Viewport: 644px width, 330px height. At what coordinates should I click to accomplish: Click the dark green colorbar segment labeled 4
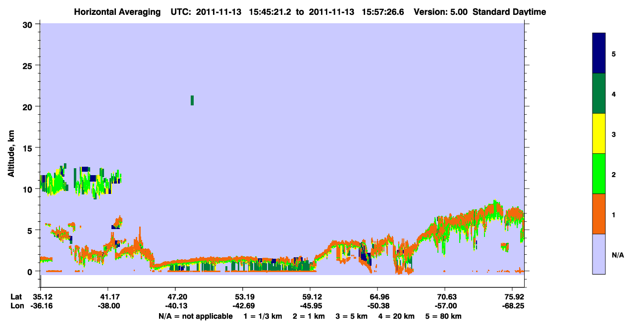(x=599, y=94)
